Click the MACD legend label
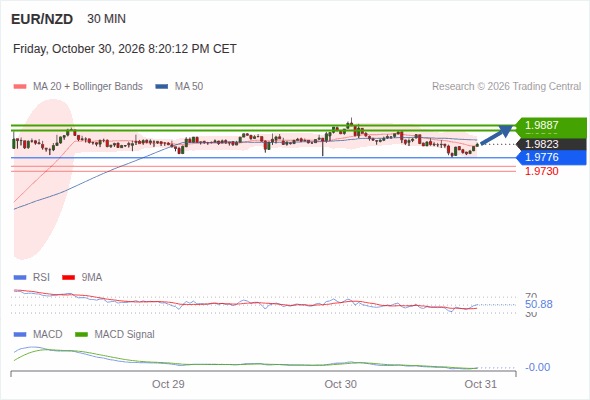 click(48, 335)
